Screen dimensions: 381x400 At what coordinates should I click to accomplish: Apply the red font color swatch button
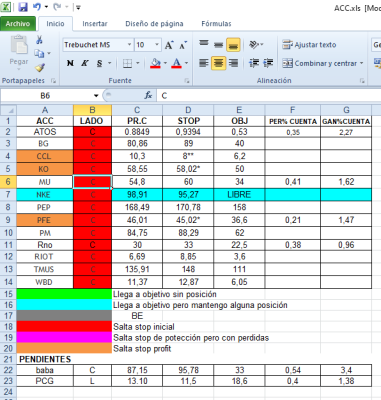click(x=176, y=63)
